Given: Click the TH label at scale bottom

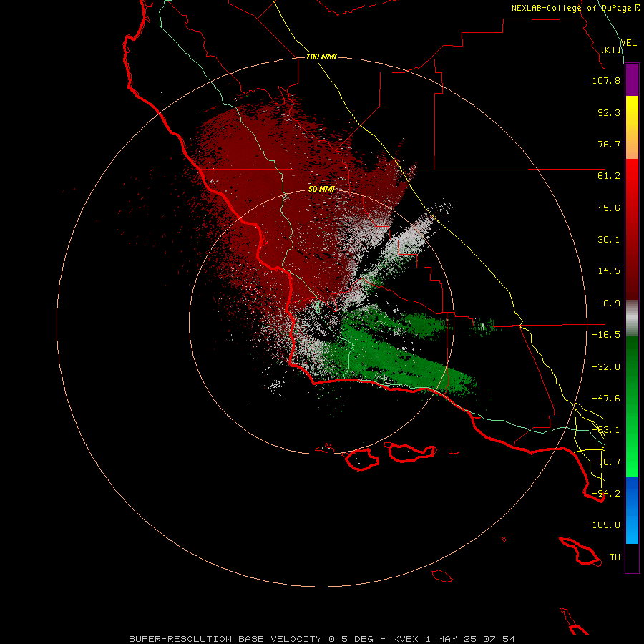Looking at the screenshot, I should (x=615, y=557).
